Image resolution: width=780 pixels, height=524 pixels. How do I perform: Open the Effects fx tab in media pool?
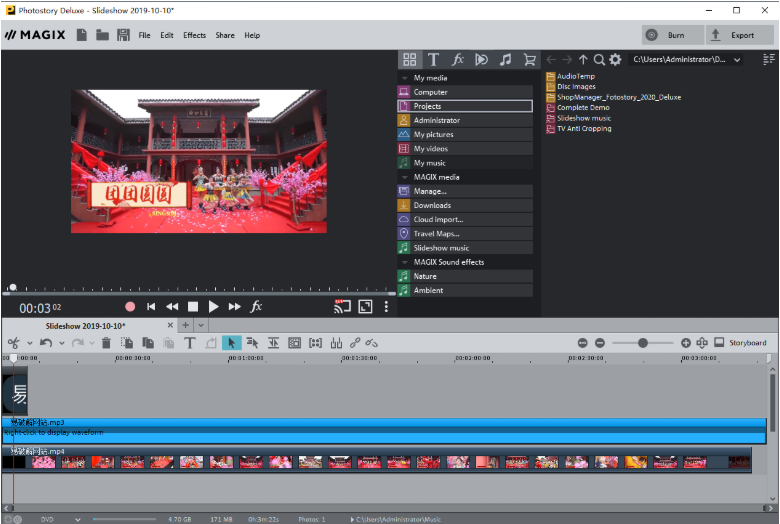(458, 60)
